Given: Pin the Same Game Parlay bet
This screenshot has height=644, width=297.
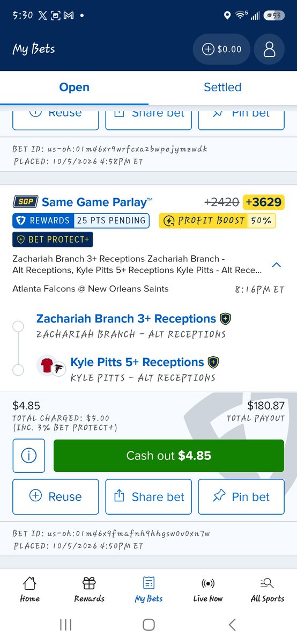Looking at the screenshot, I should 241,496.
